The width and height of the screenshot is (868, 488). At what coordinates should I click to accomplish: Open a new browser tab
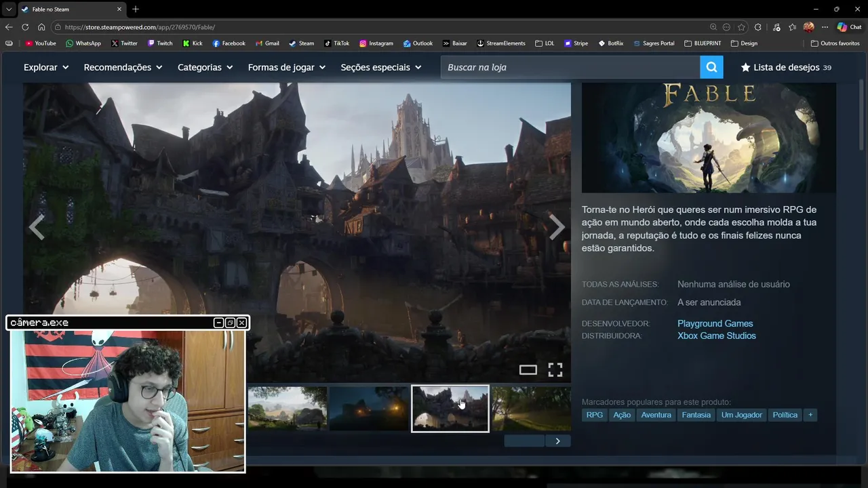pyautogui.click(x=136, y=9)
